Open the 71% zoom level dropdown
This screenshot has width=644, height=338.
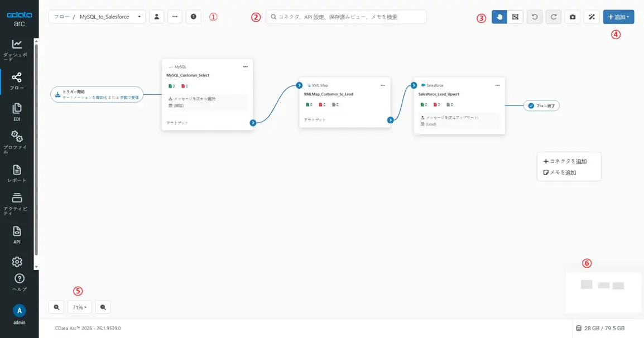(x=80, y=307)
